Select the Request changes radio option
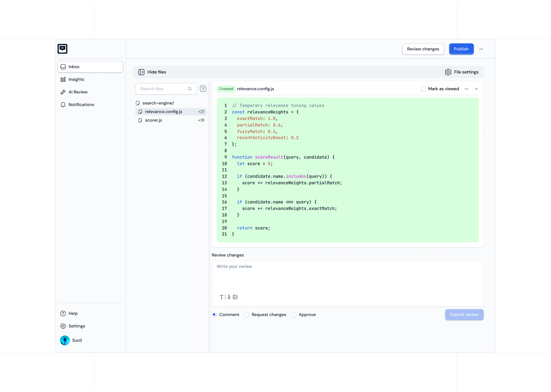 (x=247, y=315)
